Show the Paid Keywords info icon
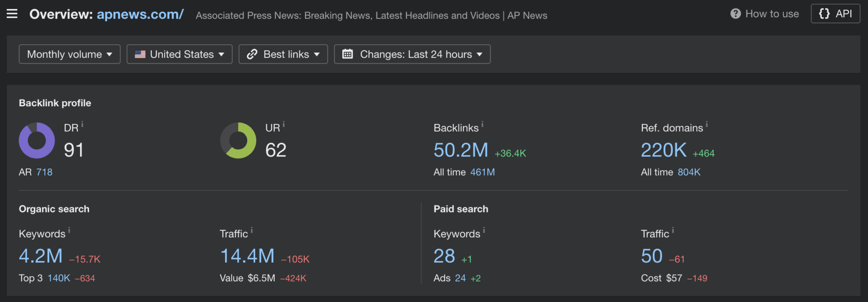The image size is (868, 302). tap(484, 230)
